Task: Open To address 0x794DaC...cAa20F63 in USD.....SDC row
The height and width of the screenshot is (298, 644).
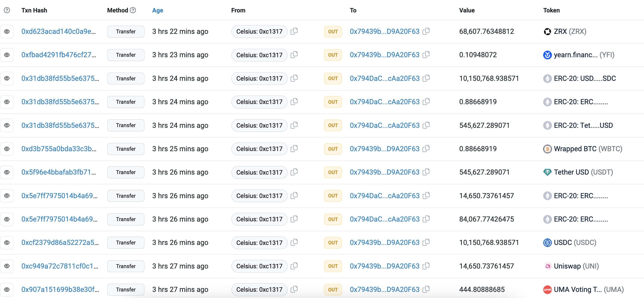Action: click(385, 78)
